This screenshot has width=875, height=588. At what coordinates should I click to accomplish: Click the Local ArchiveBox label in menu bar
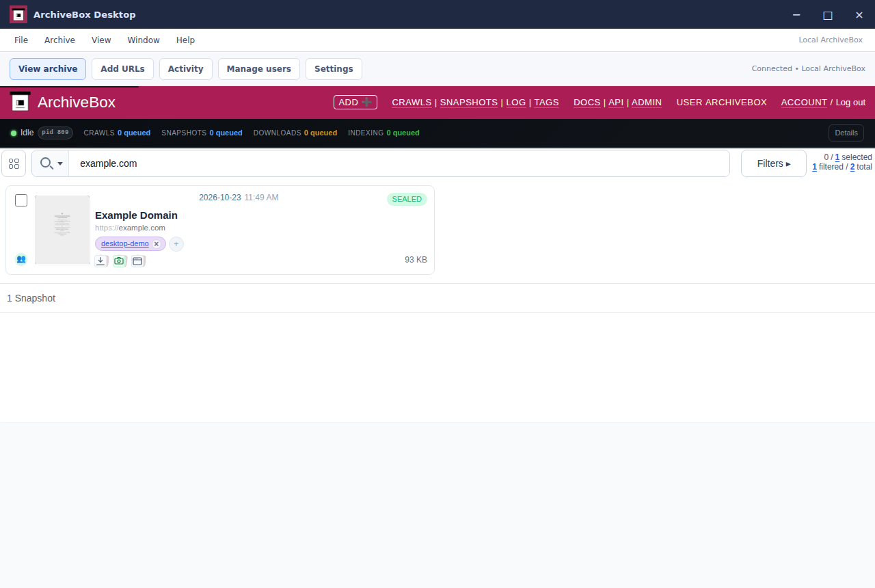click(831, 40)
